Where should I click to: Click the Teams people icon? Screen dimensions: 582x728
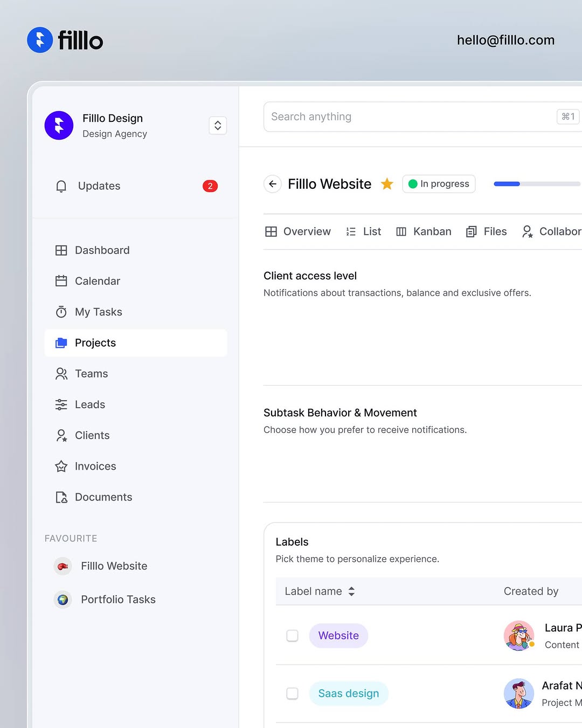pyautogui.click(x=61, y=374)
